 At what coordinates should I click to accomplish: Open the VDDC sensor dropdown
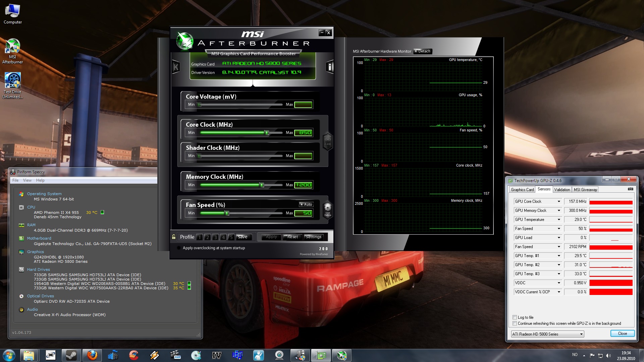(559, 283)
